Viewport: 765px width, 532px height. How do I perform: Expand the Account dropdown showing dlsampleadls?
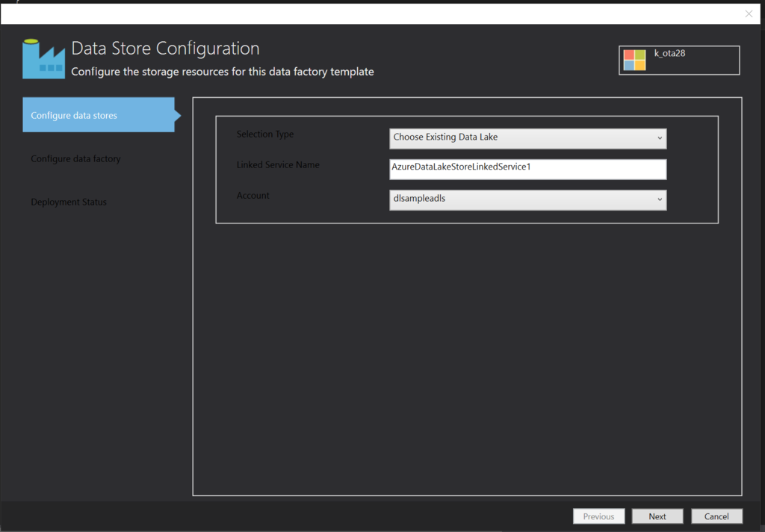coord(528,199)
